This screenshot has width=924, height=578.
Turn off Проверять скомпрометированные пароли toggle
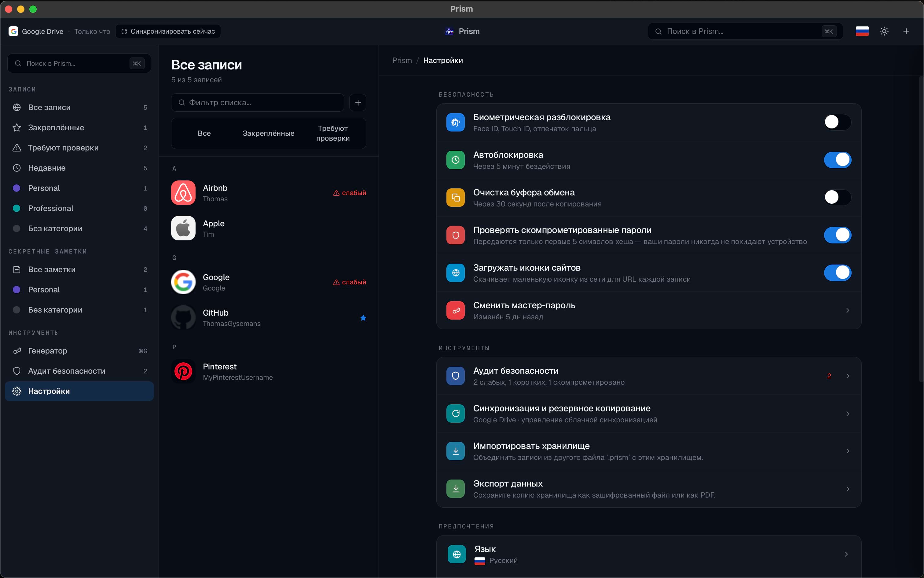click(837, 235)
